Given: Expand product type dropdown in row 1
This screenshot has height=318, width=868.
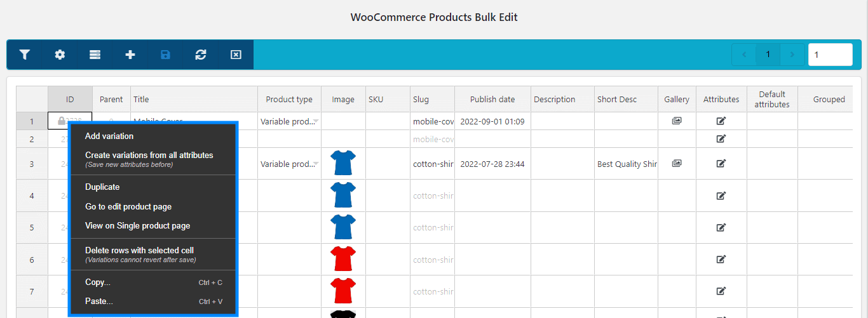Looking at the screenshot, I should [316, 121].
